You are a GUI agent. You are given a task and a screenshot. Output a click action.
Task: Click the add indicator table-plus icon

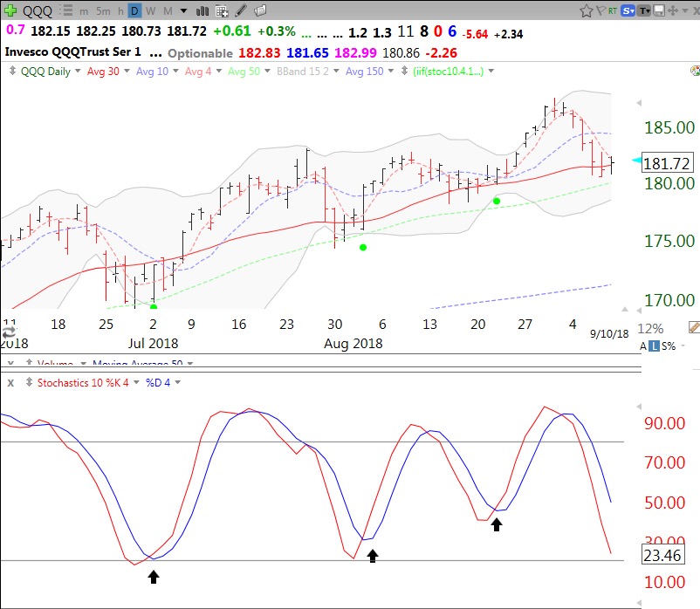click(222, 10)
